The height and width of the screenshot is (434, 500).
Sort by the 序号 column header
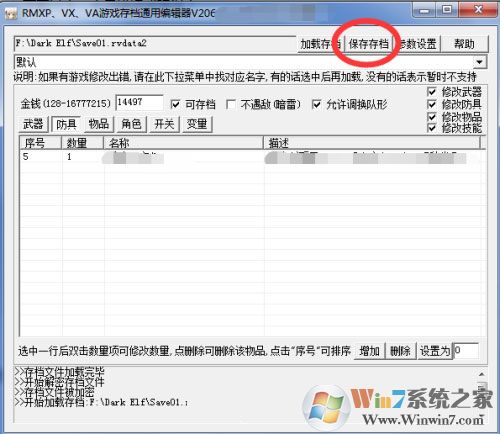[40, 143]
